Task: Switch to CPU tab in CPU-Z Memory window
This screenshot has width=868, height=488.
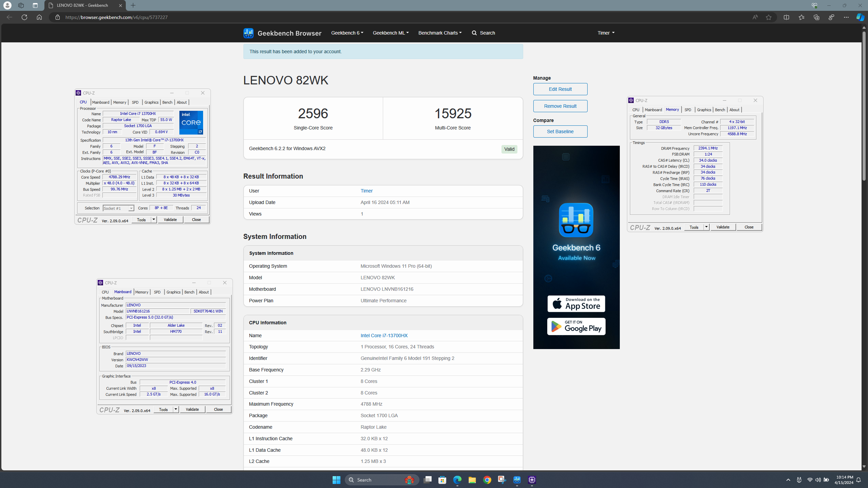Action: [636, 110]
